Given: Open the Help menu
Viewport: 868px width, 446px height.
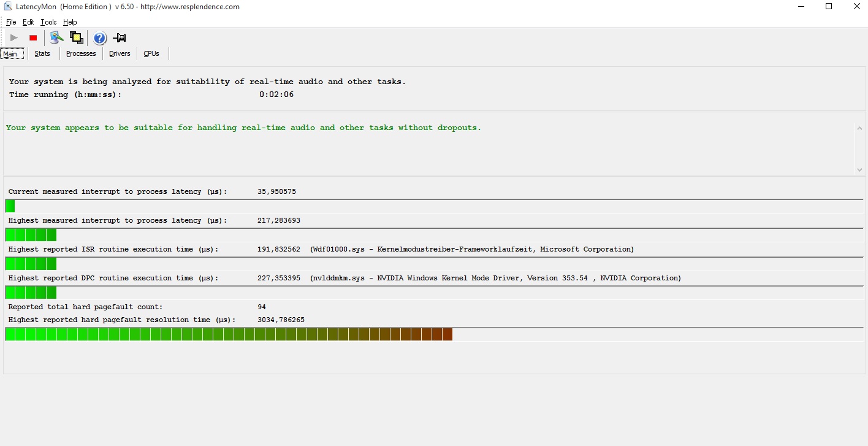Looking at the screenshot, I should tap(70, 22).
